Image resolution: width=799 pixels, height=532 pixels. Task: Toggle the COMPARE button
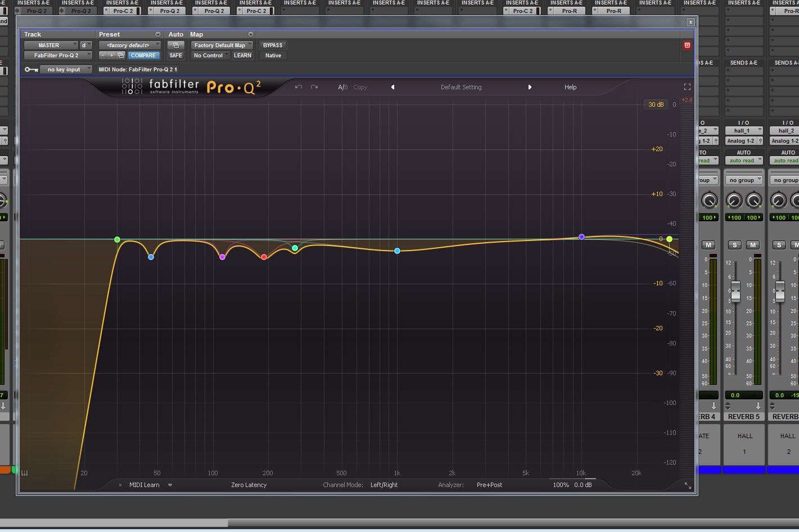[x=143, y=55]
